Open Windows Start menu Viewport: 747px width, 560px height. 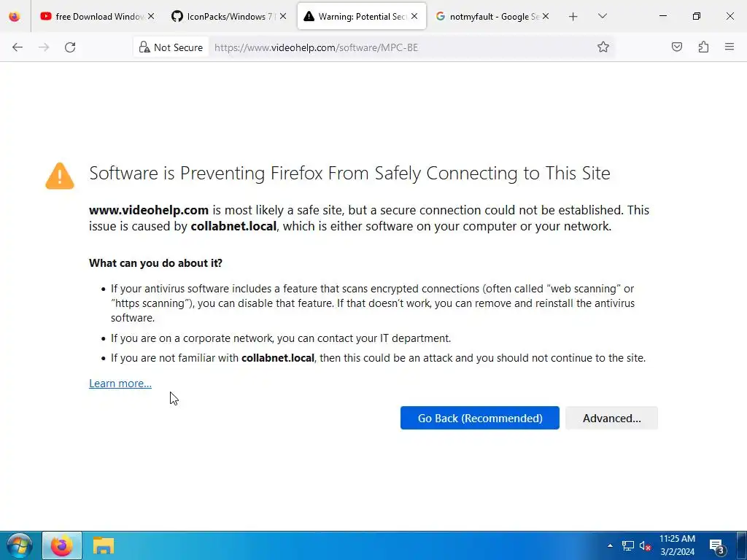click(19, 545)
